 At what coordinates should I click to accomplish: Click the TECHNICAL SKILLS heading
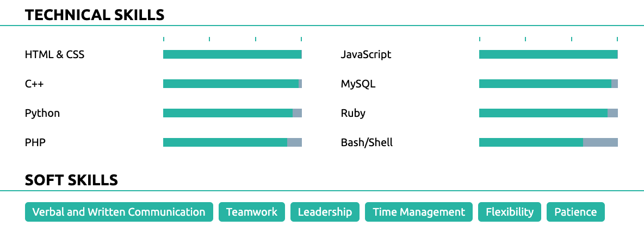pyautogui.click(x=95, y=15)
